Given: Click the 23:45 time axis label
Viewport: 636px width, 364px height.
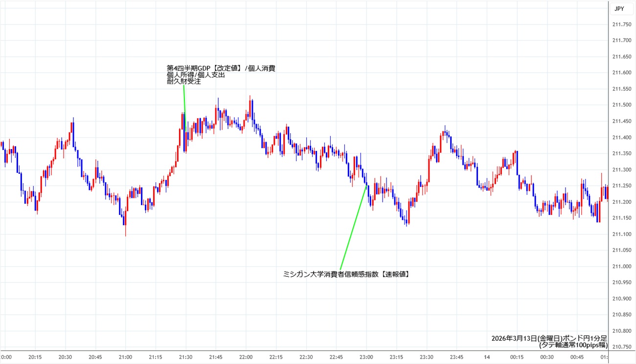Looking at the screenshot, I should (x=456, y=357).
